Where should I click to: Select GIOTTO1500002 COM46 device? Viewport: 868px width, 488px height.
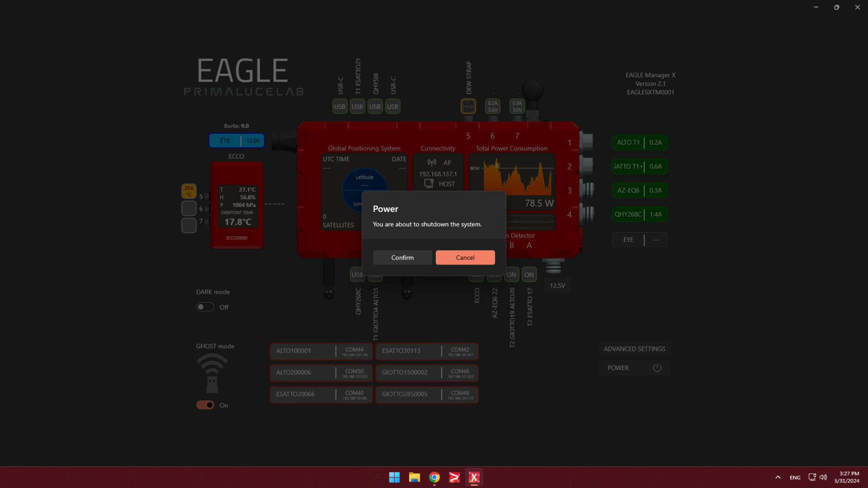click(x=427, y=373)
